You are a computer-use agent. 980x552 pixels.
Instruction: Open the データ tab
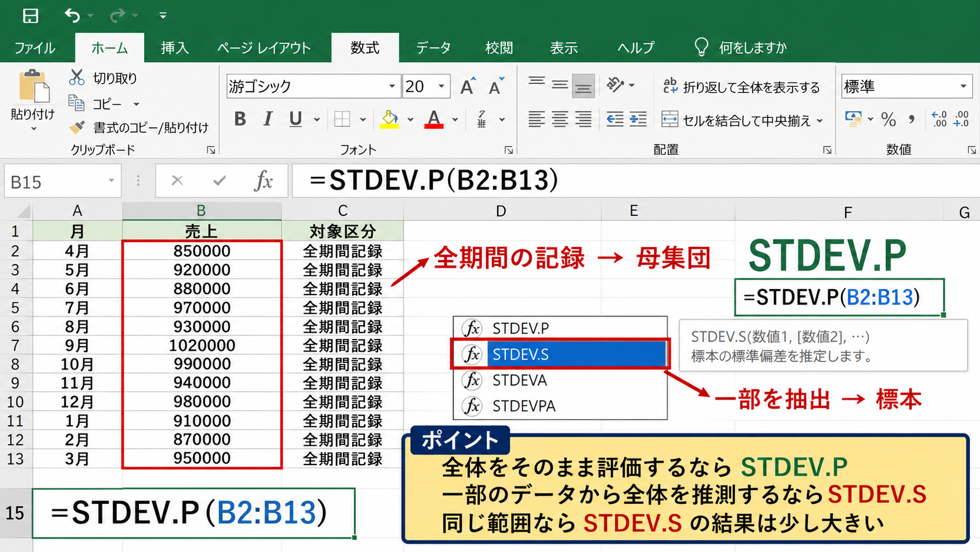pos(433,48)
